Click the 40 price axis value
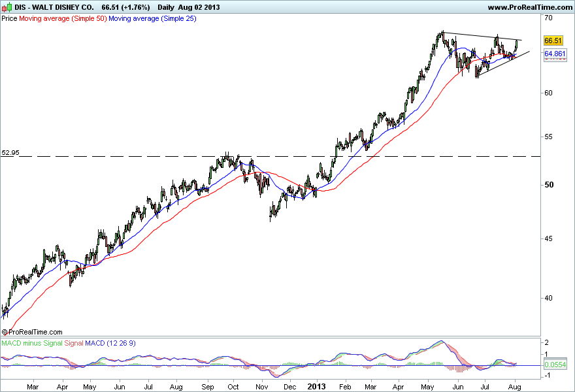 (548, 298)
